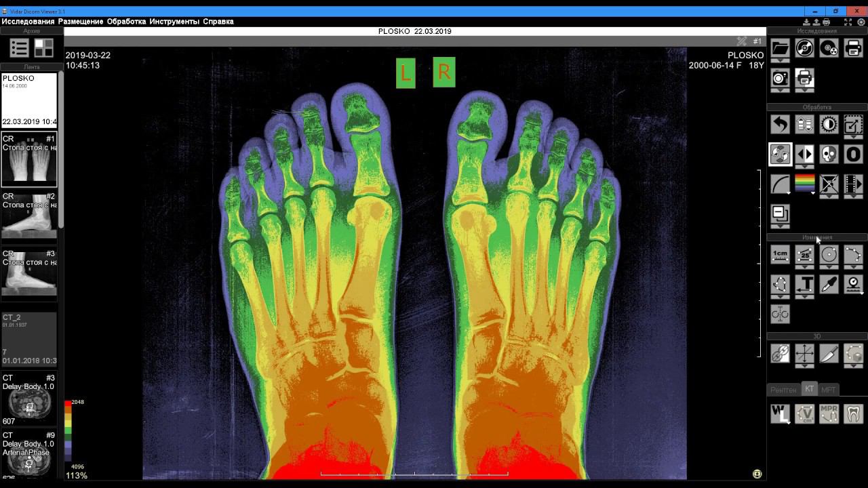Screen dimensions: 868x488
Task: Click the camera snapshot icon
Action: (x=780, y=78)
